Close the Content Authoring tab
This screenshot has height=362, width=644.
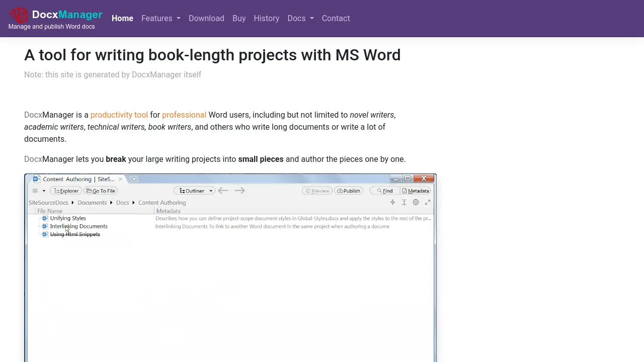point(120,179)
